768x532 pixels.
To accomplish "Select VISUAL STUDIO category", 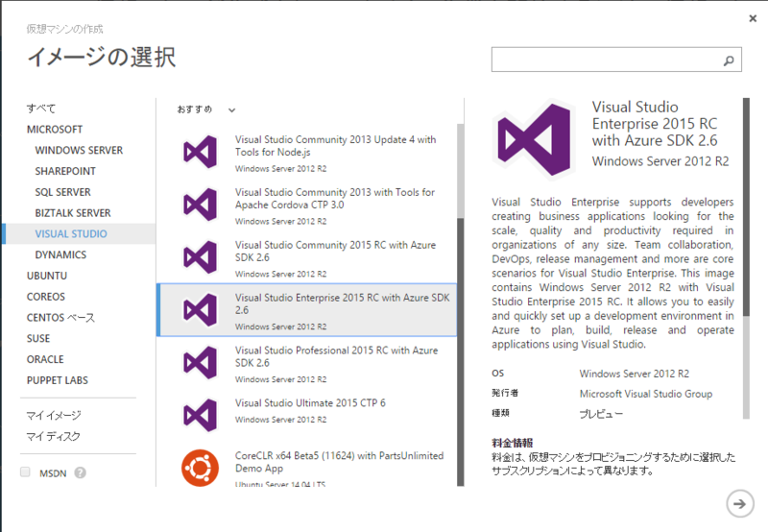I will pos(79,233).
